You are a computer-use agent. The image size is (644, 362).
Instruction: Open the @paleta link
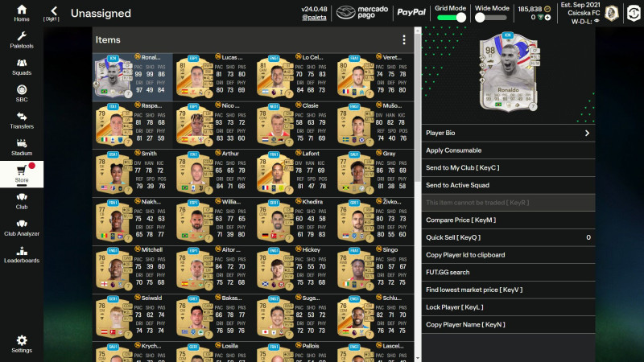tap(314, 17)
